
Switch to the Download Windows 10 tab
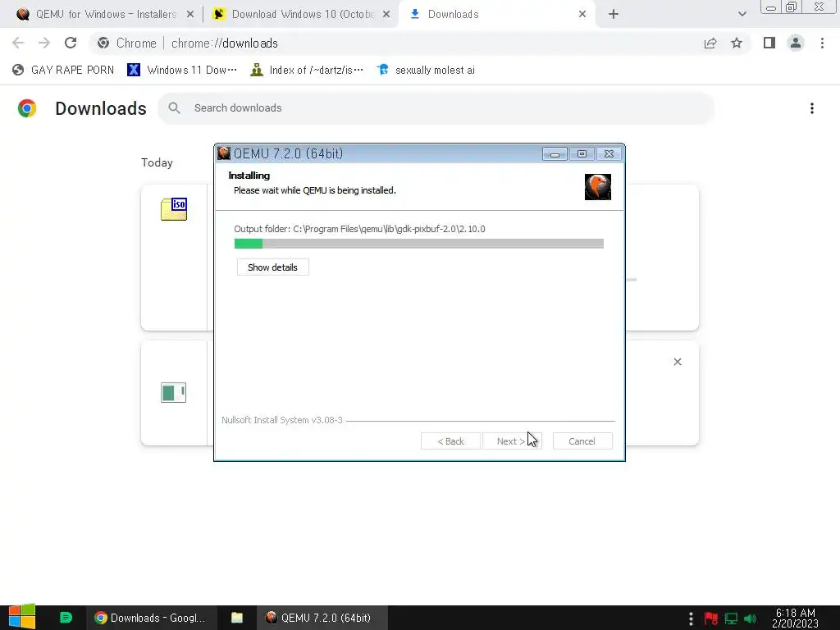[301, 15]
